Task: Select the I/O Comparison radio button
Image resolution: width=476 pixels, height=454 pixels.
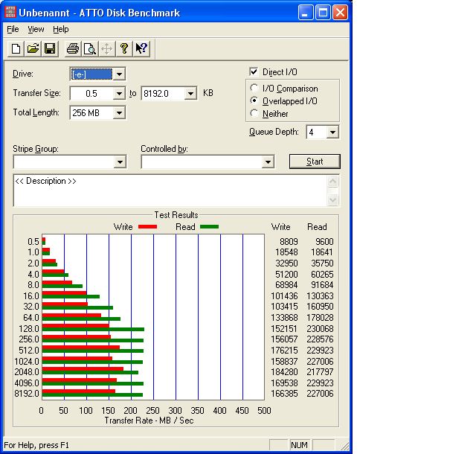Action: point(254,88)
